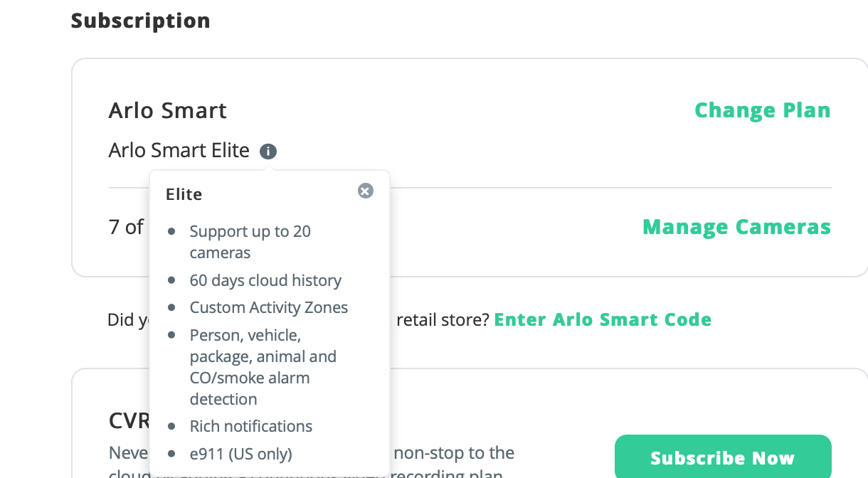Click the Elite heading in the tooltip

click(184, 194)
